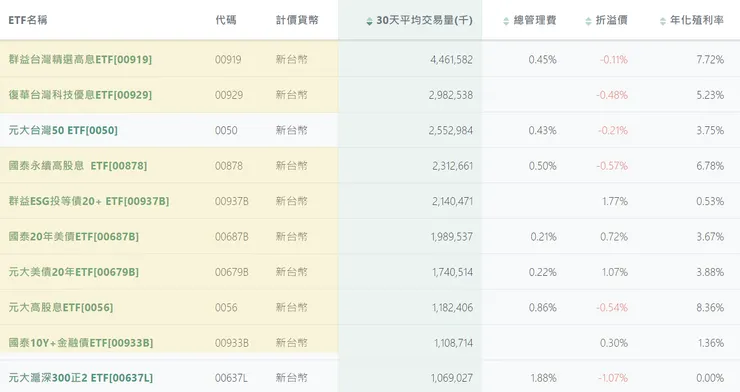Click management fee 0.43%
Screen dimensions: 740x392
(x=542, y=130)
